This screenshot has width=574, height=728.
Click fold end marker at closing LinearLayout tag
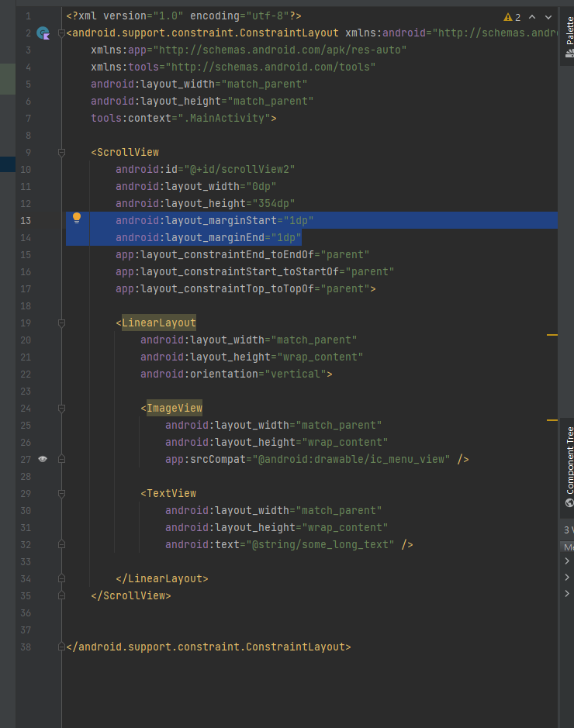point(61,578)
